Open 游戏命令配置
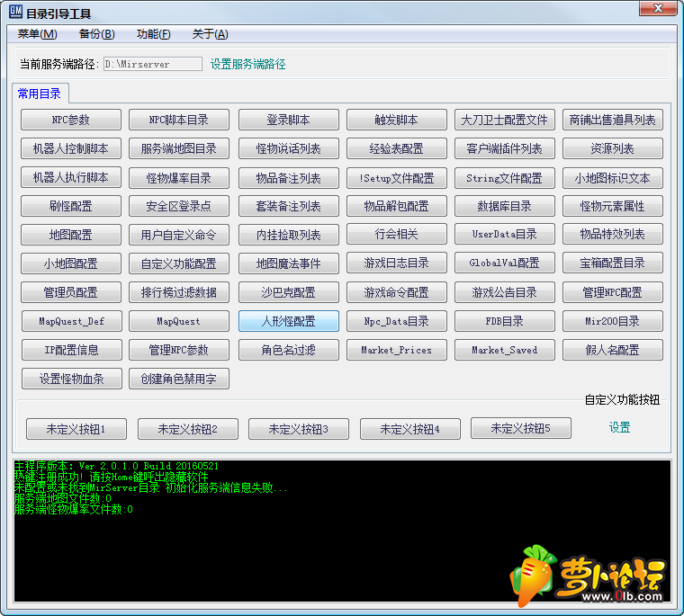This screenshot has height=616, width=684. click(x=397, y=292)
